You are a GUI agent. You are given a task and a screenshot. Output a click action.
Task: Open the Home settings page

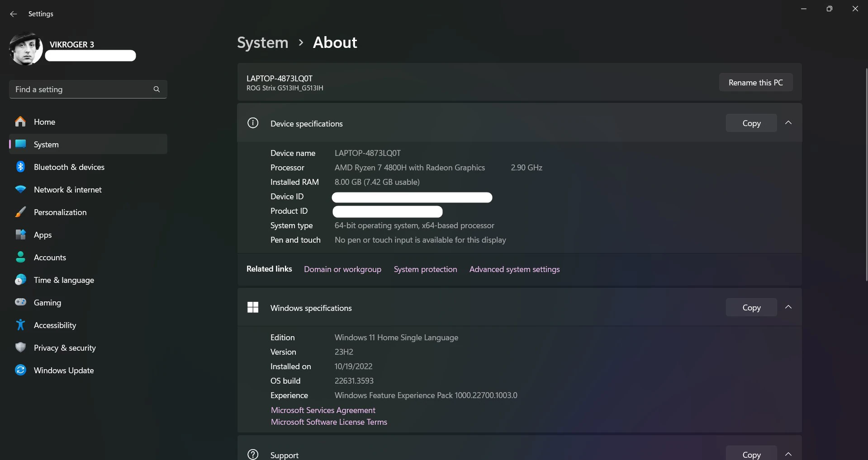tap(88, 122)
